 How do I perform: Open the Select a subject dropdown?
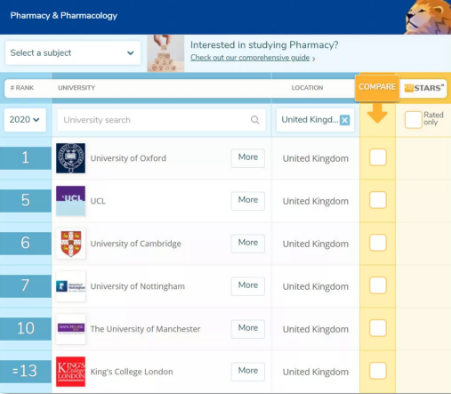point(73,53)
